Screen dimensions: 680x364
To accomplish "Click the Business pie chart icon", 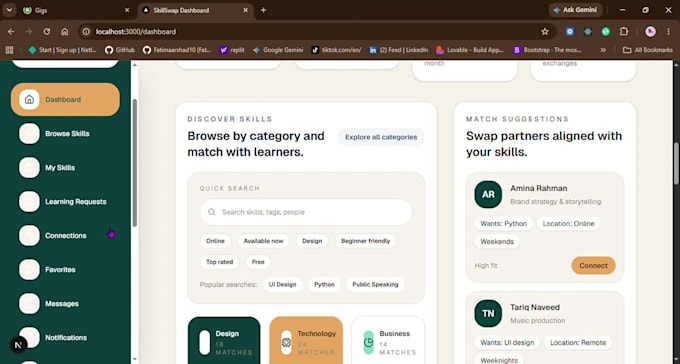I will click(368, 342).
